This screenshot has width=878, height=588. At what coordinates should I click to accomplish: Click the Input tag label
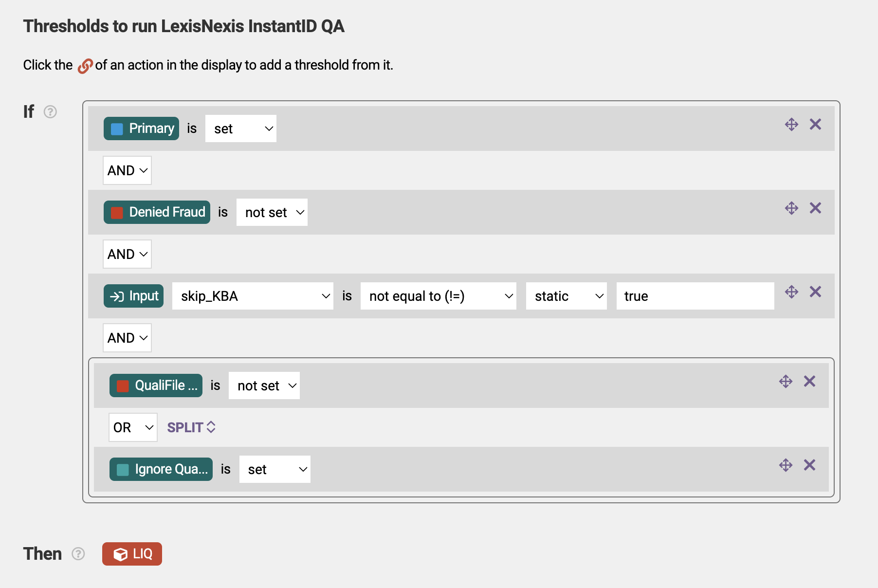133,296
